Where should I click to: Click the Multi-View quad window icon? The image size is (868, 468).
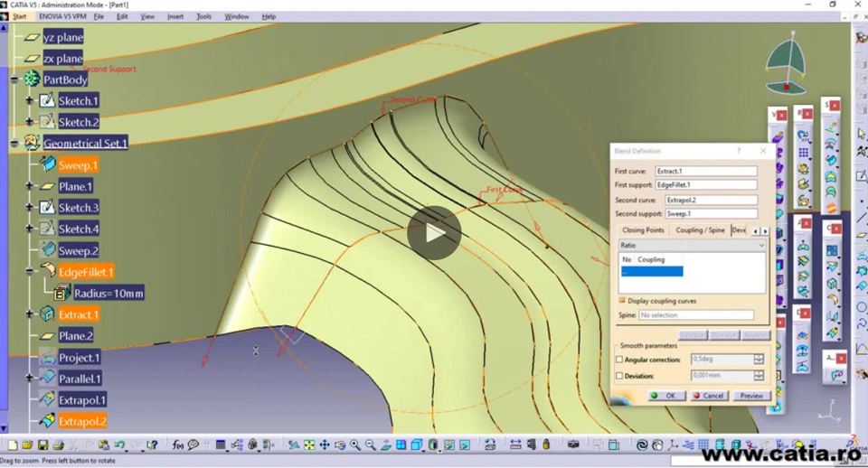(401, 445)
